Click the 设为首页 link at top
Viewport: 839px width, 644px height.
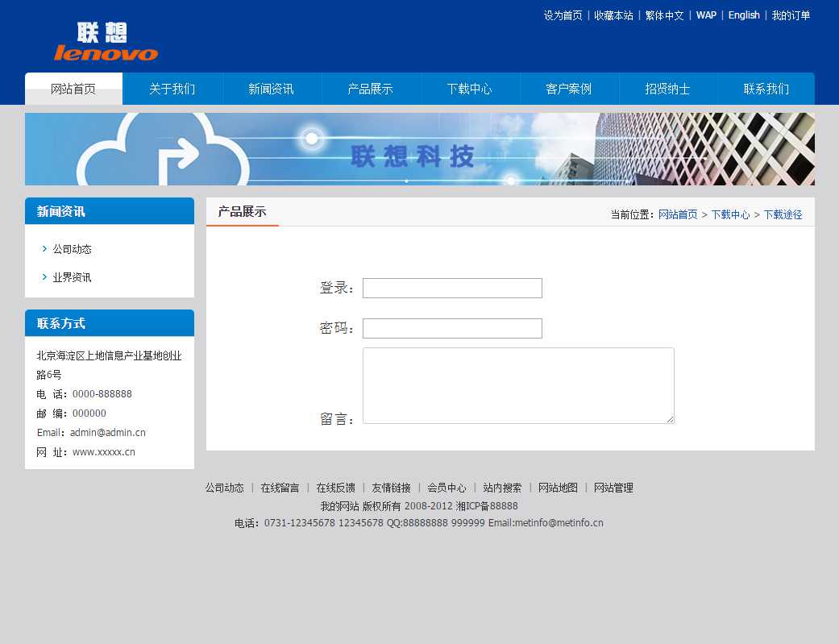pos(563,15)
